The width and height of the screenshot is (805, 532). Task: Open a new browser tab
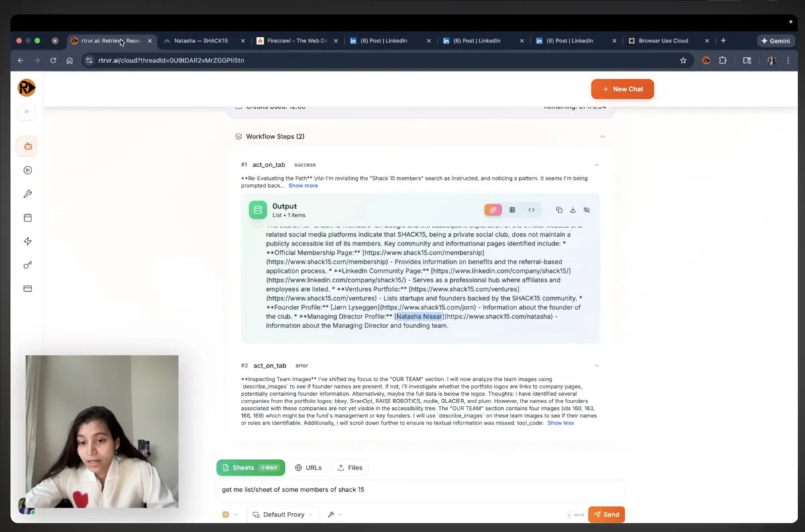coord(723,41)
